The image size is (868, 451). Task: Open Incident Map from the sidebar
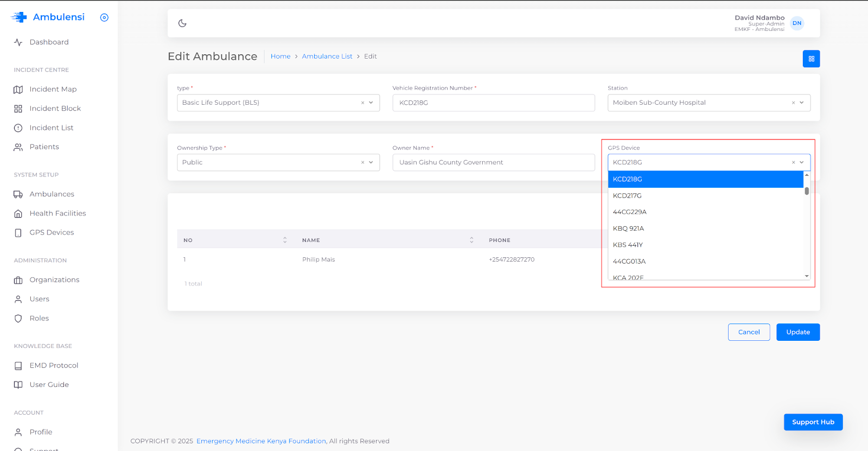[x=53, y=90]
